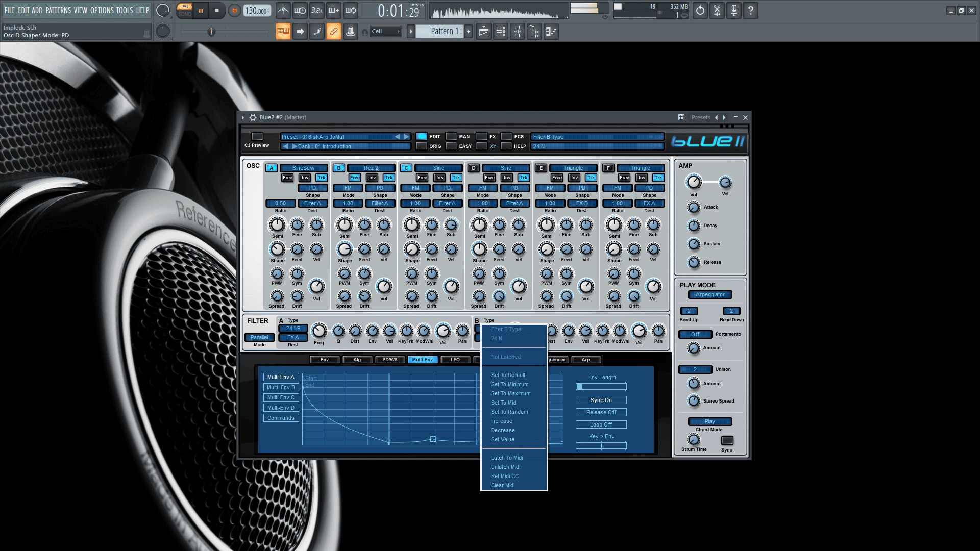The width and height of the screenshot is (980, 551).
Task: Click the Commands button
Action: point(281,418)
